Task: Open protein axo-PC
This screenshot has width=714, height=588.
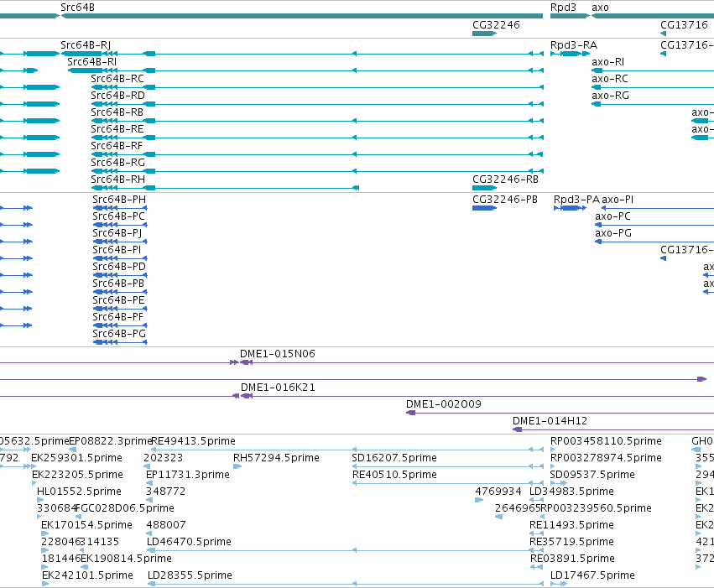Action: pyautogui.click(x=654, y=225)
